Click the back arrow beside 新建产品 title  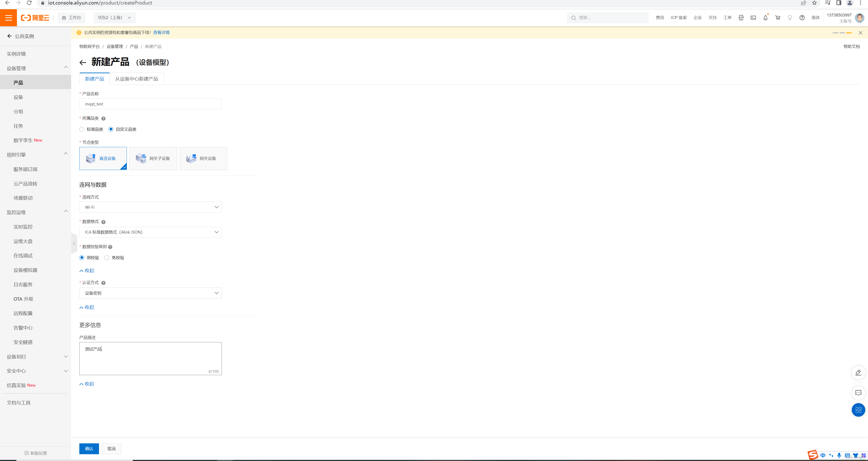click(83, 63)
